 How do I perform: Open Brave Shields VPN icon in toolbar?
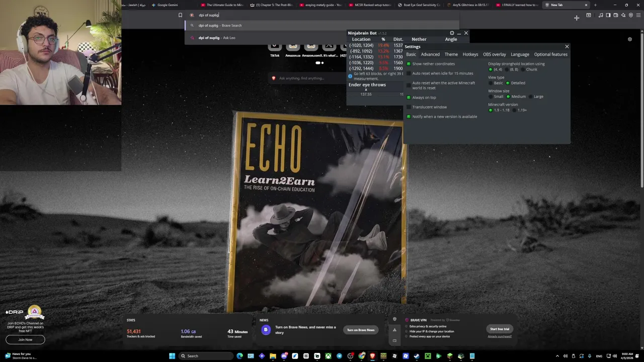(631, 15)
